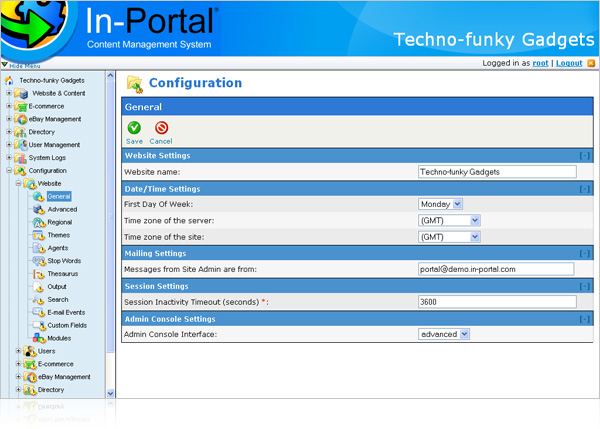Click the Website & Content folder icon
The image size is (600, 429).
pyautogui.click(x=21, y=93)
